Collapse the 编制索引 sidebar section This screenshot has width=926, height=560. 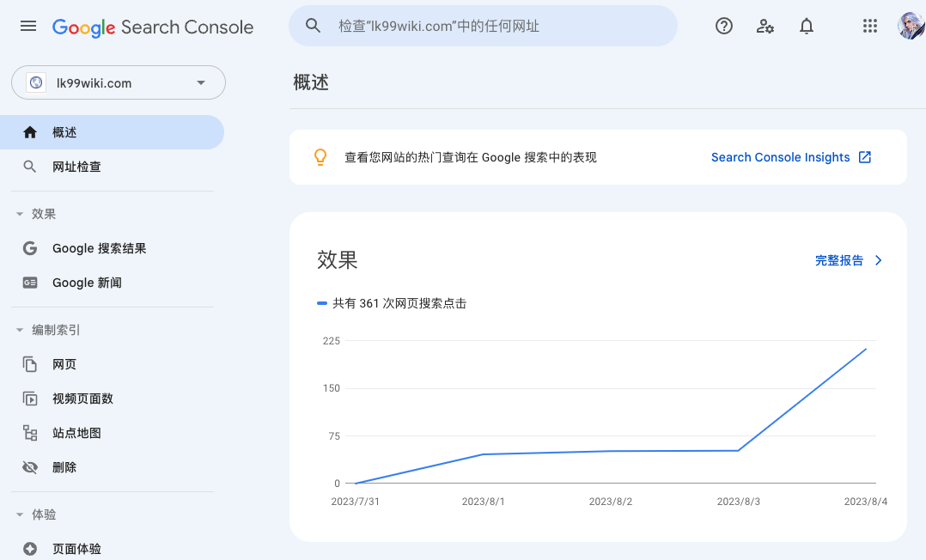21,329
